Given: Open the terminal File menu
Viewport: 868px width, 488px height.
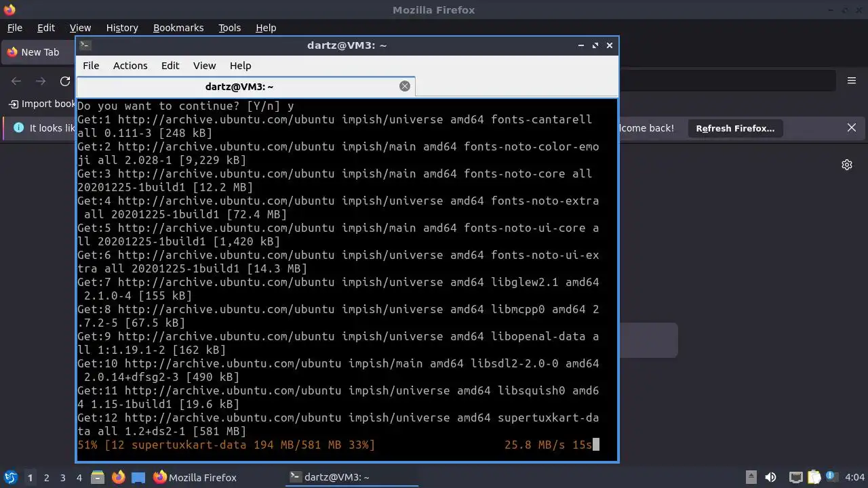Looking at the screenshot, I should click(x=91, y=66).
